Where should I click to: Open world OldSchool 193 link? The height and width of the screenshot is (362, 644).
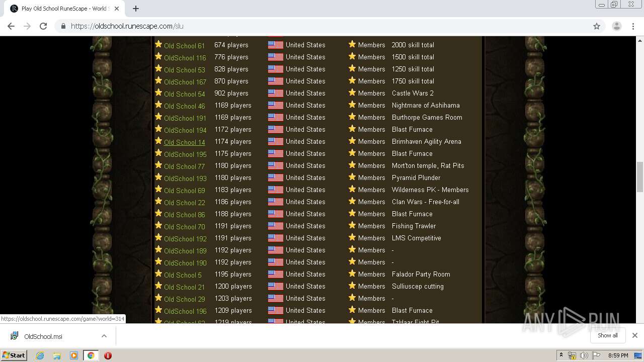185,178
